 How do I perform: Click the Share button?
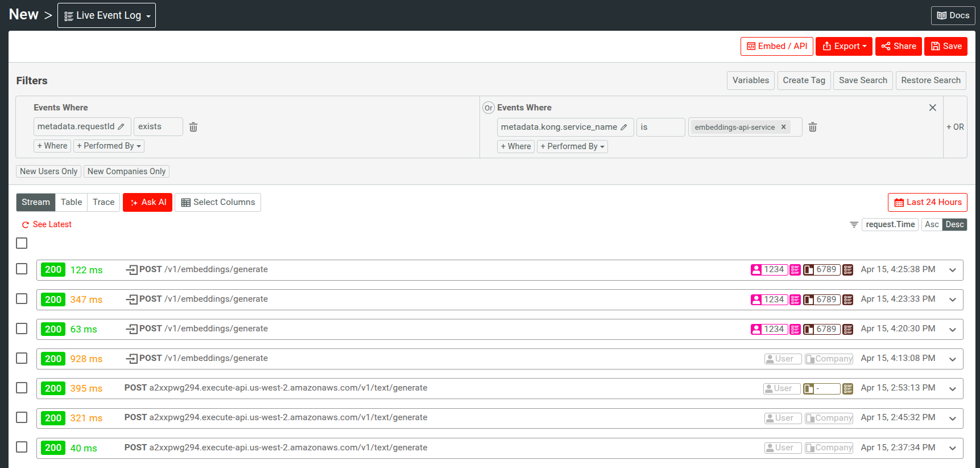pos(899,46)
